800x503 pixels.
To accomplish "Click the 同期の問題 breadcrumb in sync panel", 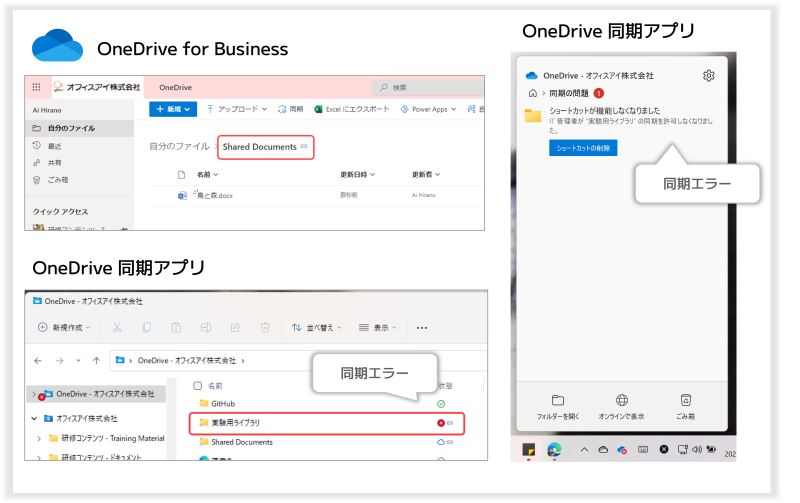I will [x=569, y=93].
